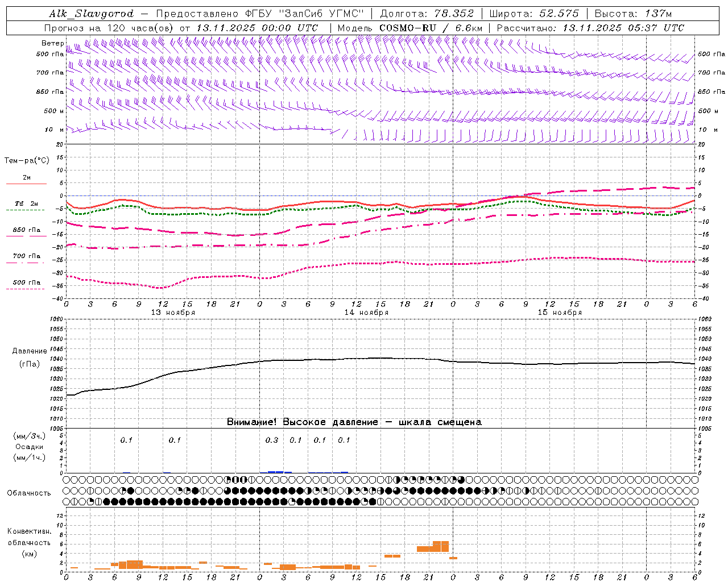This screenshot has width=728, height=582.
Task: Click the (мм/3ч.) precipitation unit label
Action: (x=29, y=436)
